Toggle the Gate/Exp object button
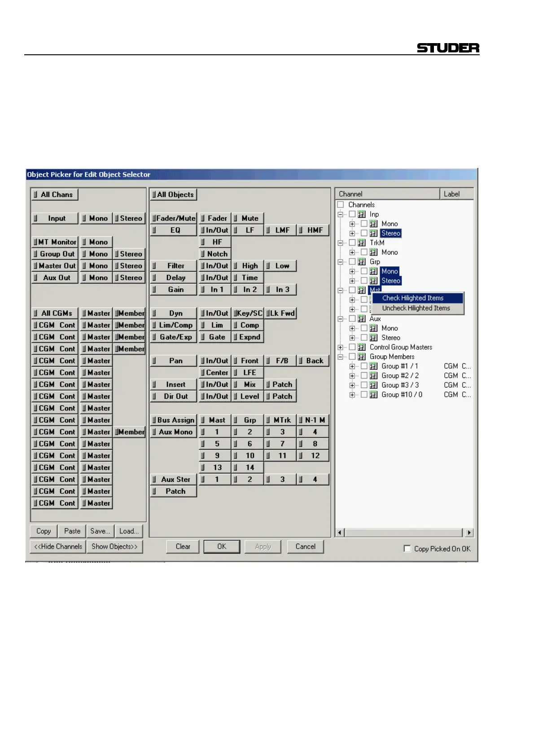This screenshot has height=756, width=534. (173, 337)
